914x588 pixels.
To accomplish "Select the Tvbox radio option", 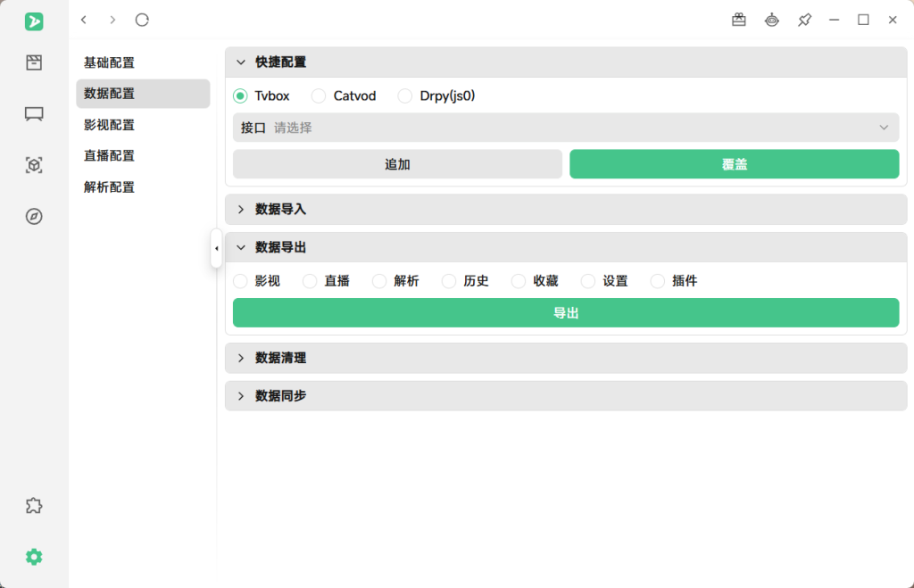I will coord(240,95).
